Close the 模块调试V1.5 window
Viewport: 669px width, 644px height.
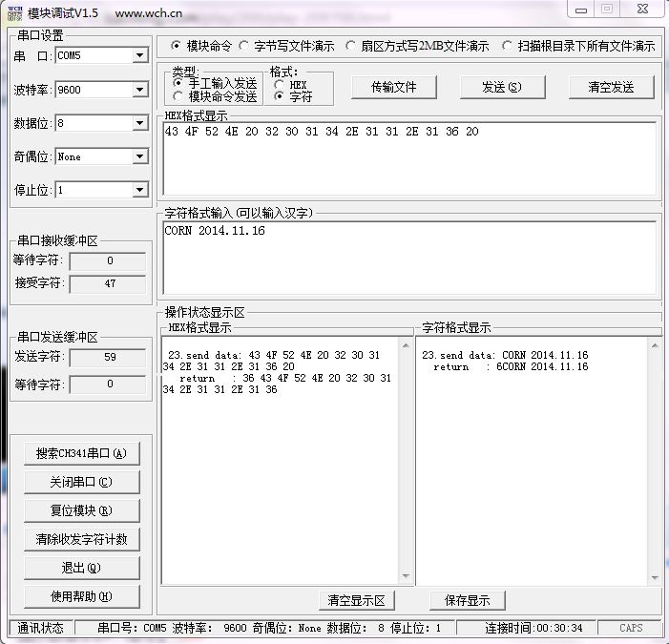click(642, 10)
